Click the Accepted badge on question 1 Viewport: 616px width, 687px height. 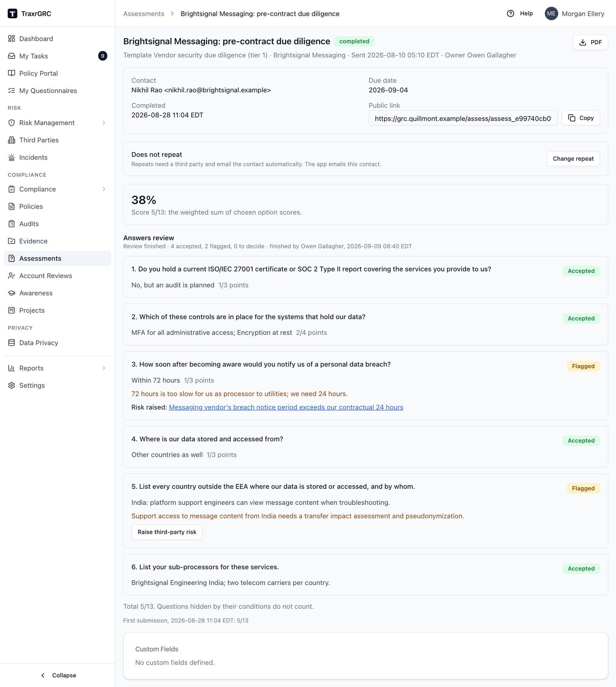click(x=581, y=271)
